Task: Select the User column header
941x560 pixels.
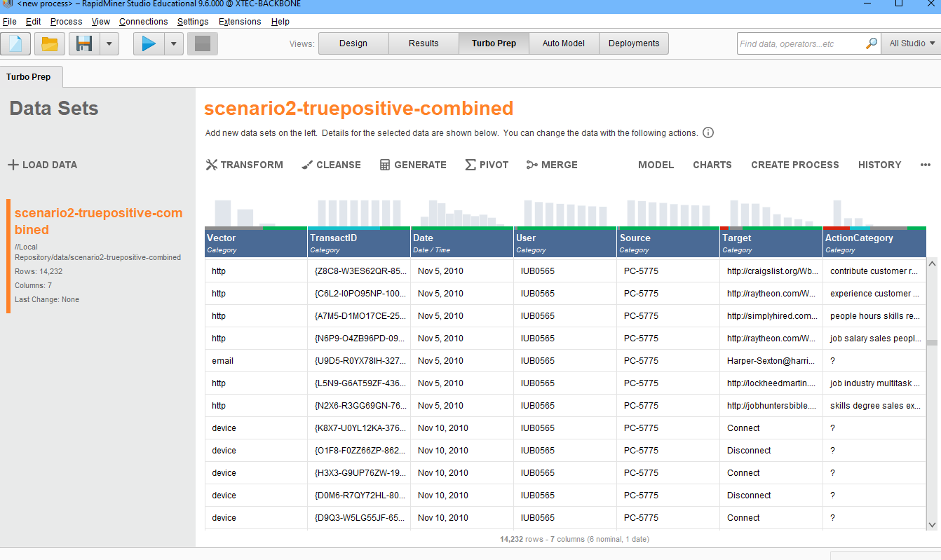Action: (565, 243)
